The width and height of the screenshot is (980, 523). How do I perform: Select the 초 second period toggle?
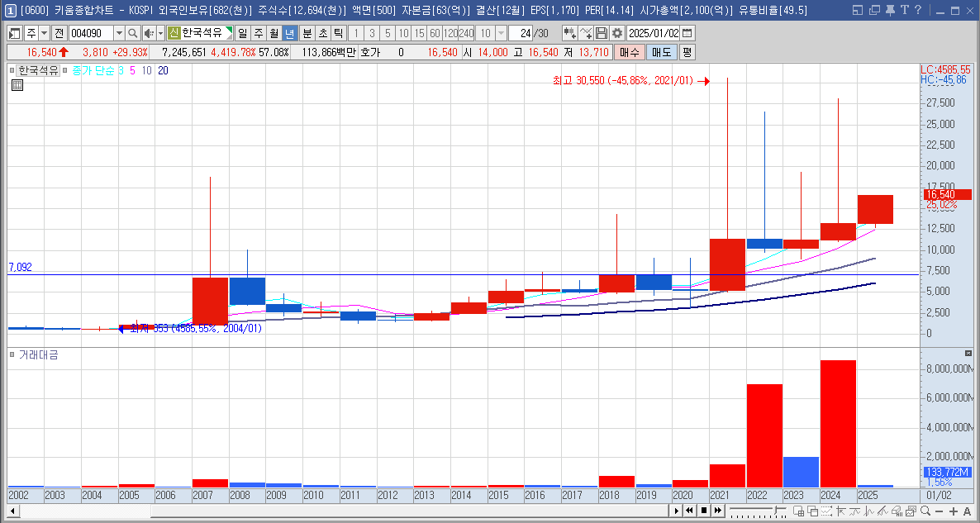pyautogui.click(x=322, y=33)
